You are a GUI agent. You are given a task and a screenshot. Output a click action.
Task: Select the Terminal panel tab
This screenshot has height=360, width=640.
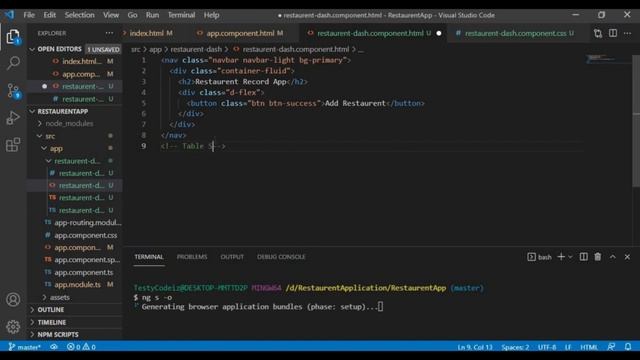149,257
